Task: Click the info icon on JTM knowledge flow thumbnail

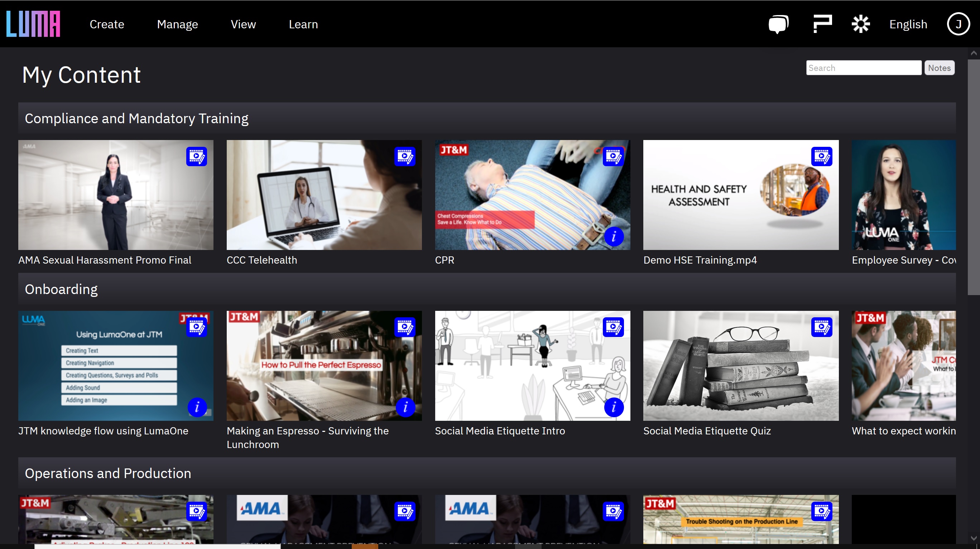Action: (x=197, y=408)
